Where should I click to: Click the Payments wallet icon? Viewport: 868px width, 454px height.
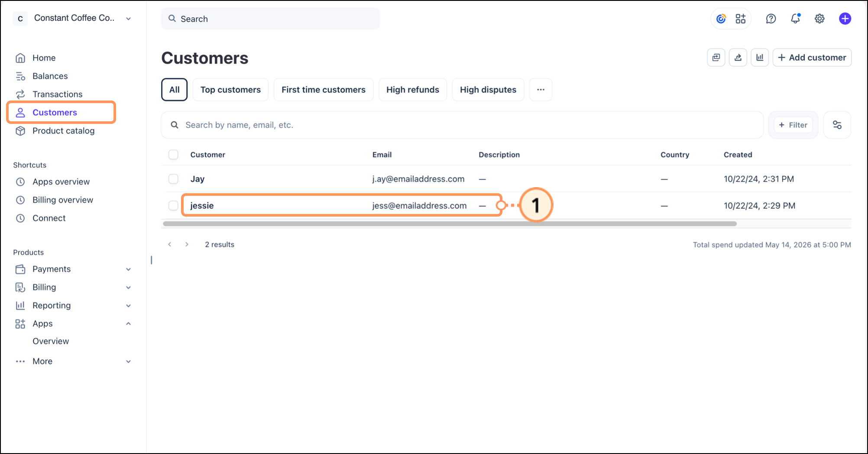point(20,269)
